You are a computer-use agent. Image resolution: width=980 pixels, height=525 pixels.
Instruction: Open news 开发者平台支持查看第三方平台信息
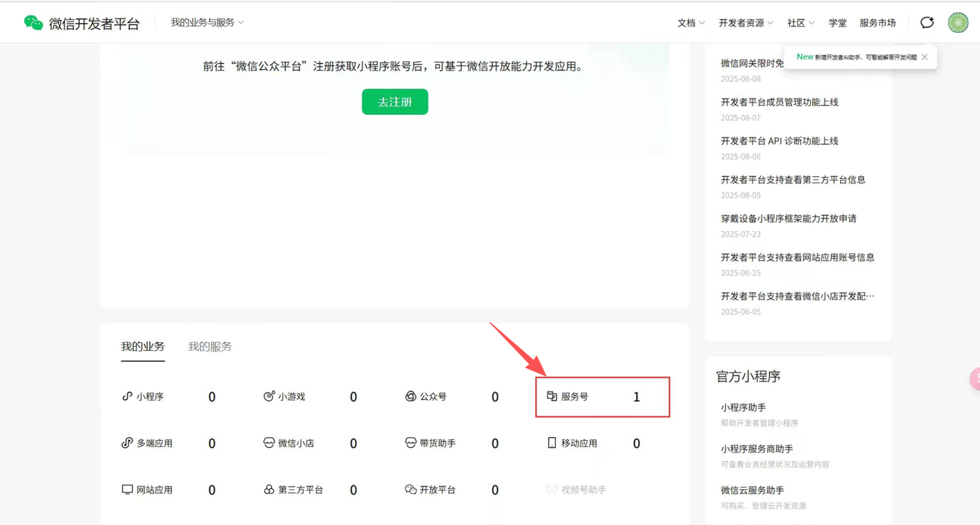click(x=793, y=179)
